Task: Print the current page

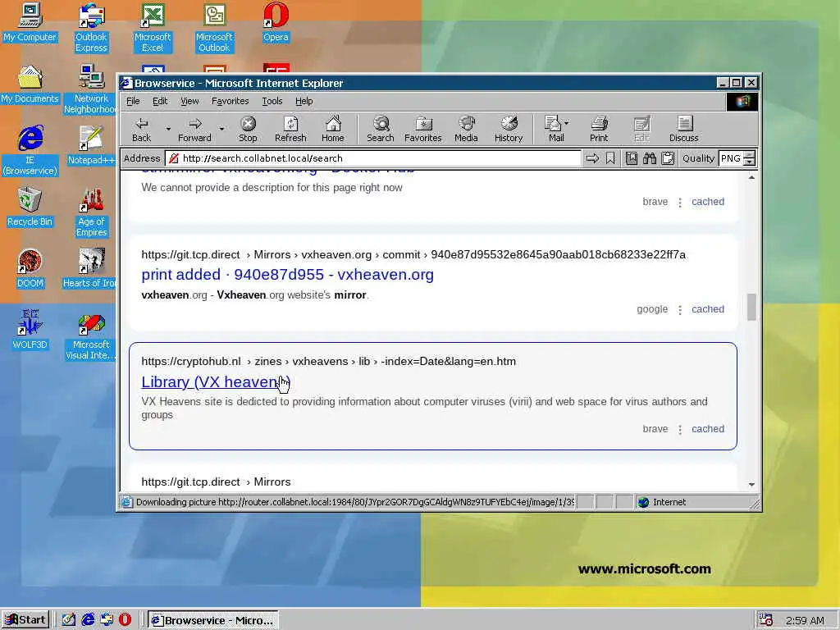Action: 599,130
